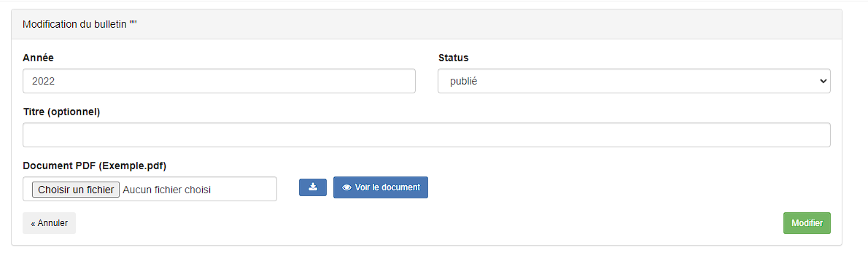
Task: Click the publié value in the Status select
Action: [x=464, y=82]
